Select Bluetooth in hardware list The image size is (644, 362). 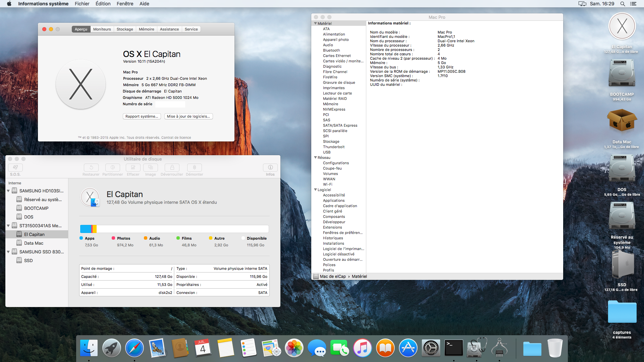pyautogui.click(x=331, y=50)
